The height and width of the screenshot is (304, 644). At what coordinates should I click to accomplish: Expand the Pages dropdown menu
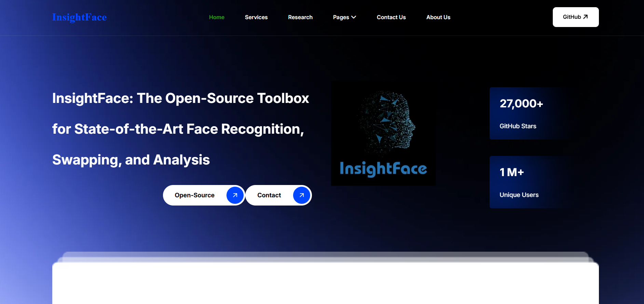coord(344,17)
